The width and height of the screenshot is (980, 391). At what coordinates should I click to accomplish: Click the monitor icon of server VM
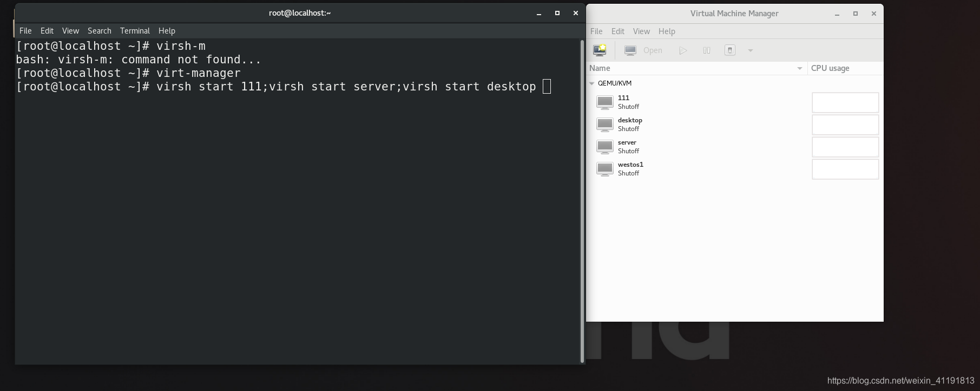click(604, 147)
